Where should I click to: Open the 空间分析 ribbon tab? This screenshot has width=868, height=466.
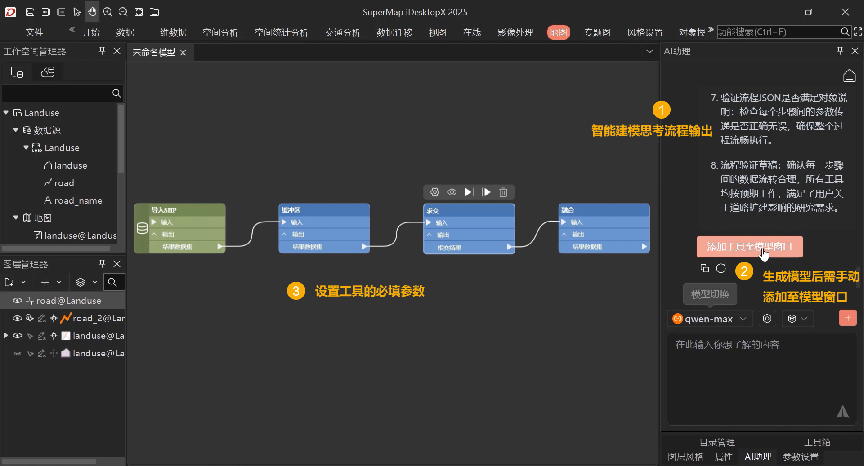[x=220, y=32]
